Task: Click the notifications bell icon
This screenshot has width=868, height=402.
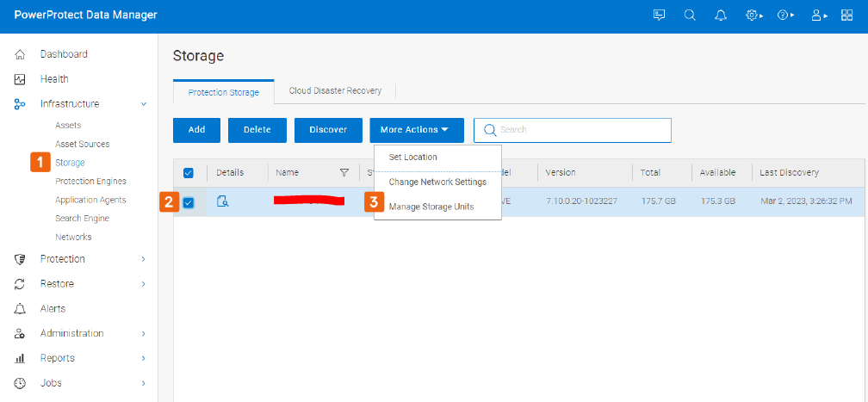Action: [721, 15]
